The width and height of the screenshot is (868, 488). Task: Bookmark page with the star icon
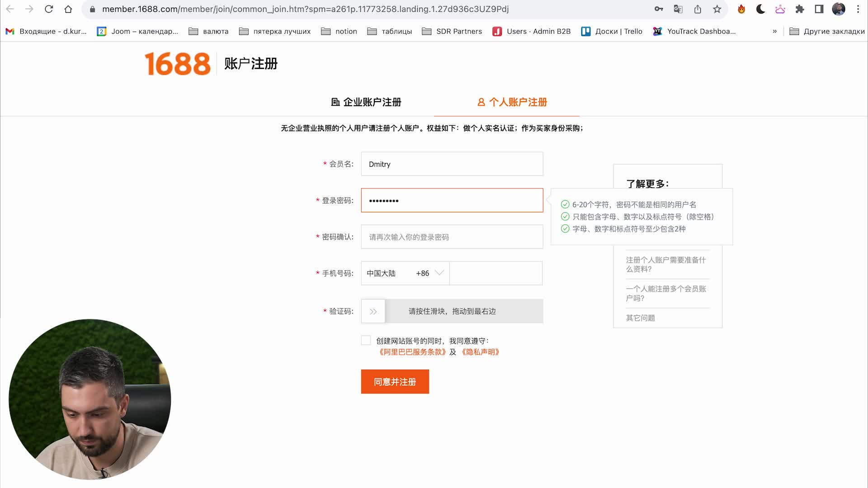[717, 9]
